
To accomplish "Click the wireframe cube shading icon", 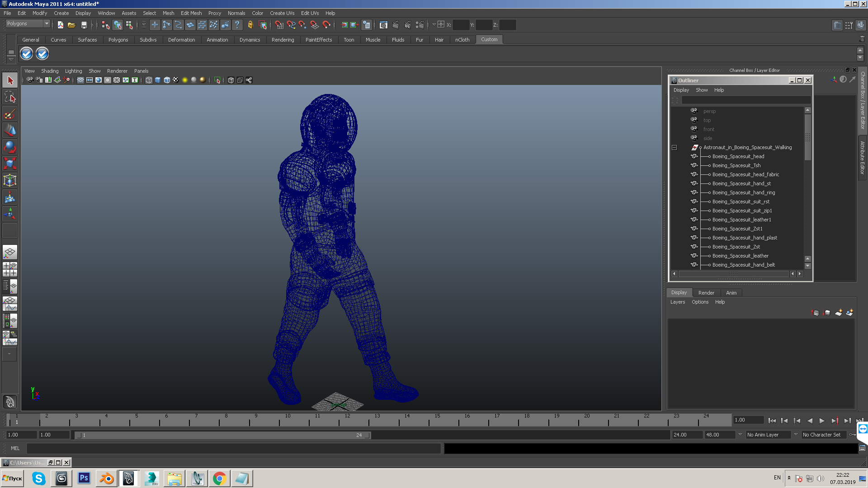I will (149, 80).
